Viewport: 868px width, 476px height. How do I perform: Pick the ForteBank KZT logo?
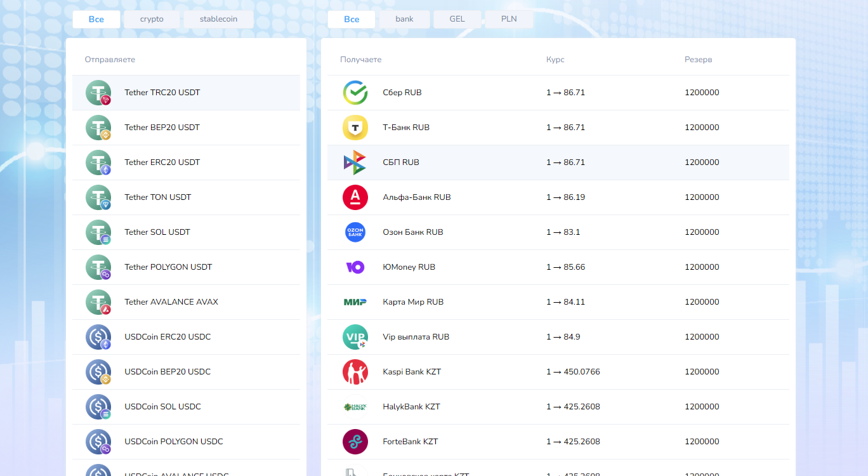click(355, 442)
